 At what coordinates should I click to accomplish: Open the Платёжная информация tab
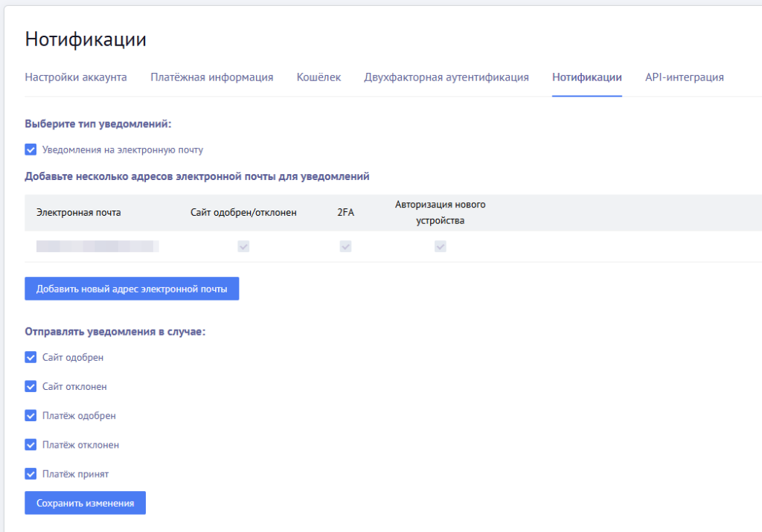(212, 77)
